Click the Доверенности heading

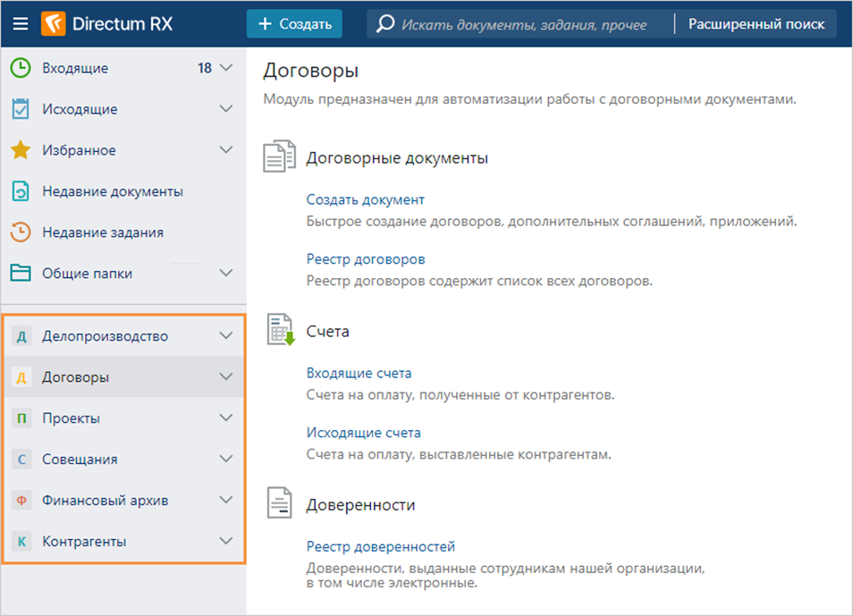coord(360,505)
